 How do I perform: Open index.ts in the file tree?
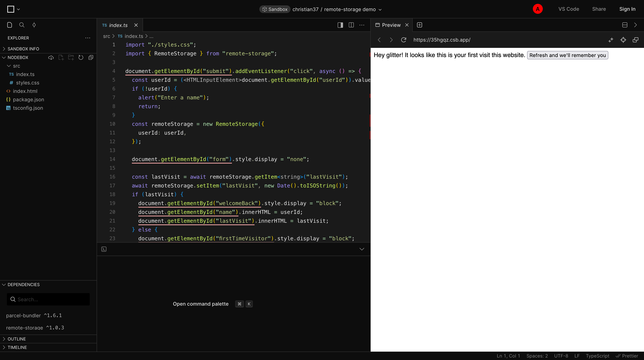coord(25,74)
